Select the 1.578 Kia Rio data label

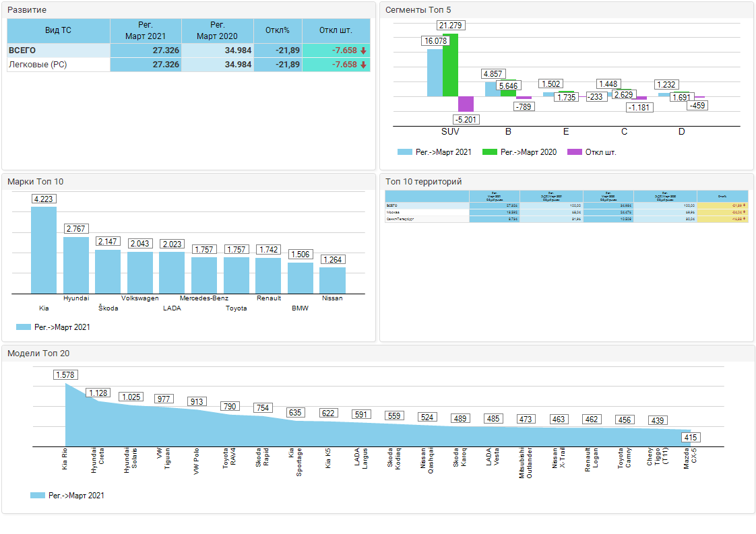(x=65, y=375)
